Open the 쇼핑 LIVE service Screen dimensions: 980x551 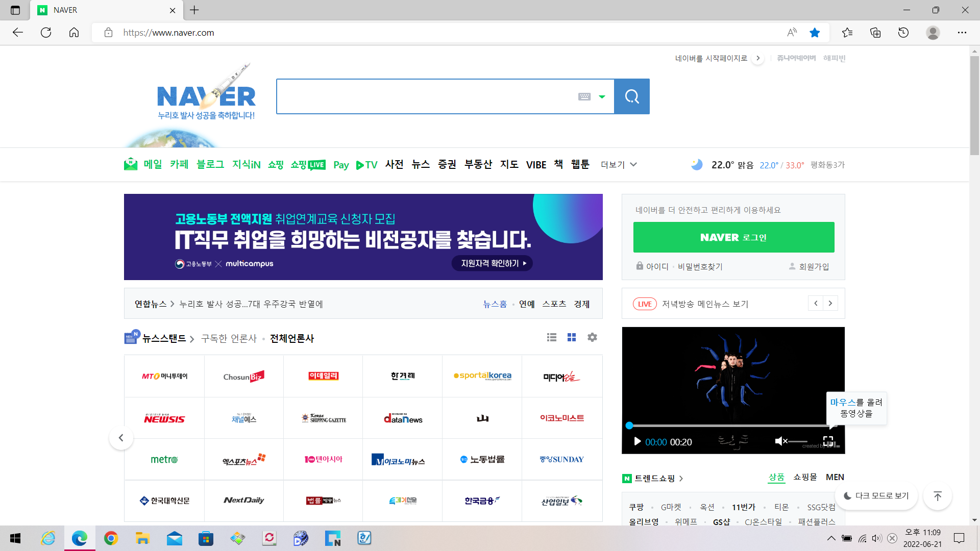(x=308, y=165)
